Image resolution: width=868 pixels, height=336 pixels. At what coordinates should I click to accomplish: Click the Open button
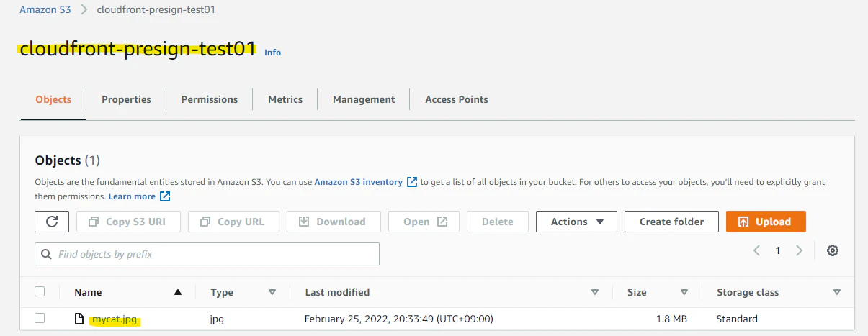tap(424, 222)
